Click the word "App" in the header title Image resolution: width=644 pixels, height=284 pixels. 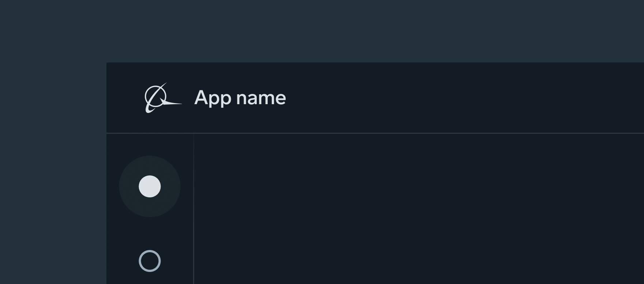(x=212, y=98)
